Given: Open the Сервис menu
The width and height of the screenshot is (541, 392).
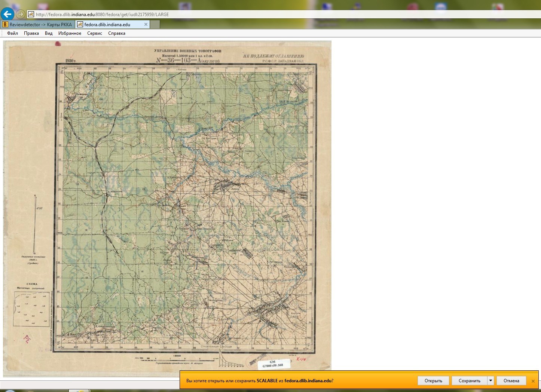Looking at the screenshot, I should tap(95, 33).
